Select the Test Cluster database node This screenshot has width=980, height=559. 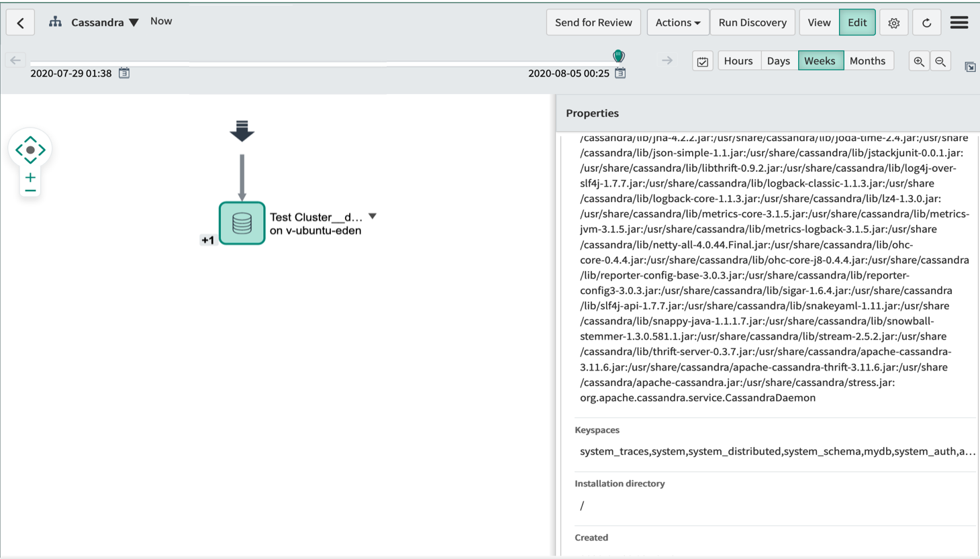click(x=242, y=223)
